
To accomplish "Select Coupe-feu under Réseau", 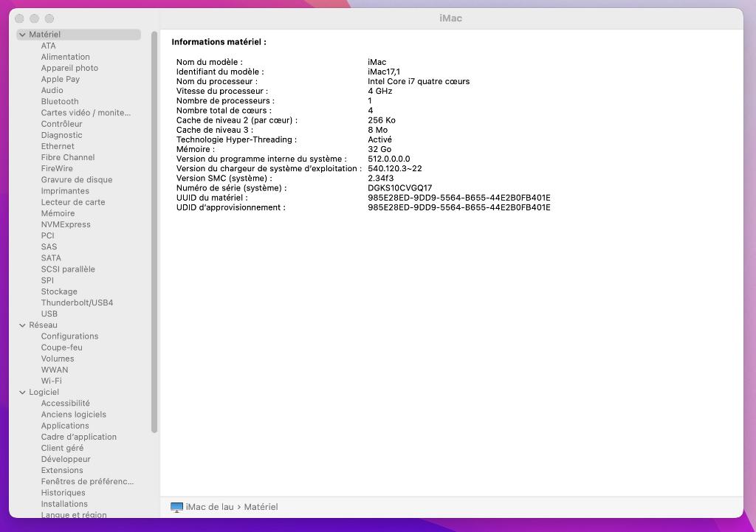I will click(x=61, y=348).
